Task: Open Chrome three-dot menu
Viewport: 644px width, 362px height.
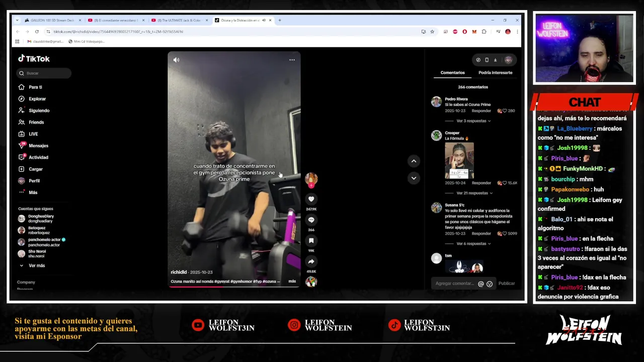Action: [517, 32]
